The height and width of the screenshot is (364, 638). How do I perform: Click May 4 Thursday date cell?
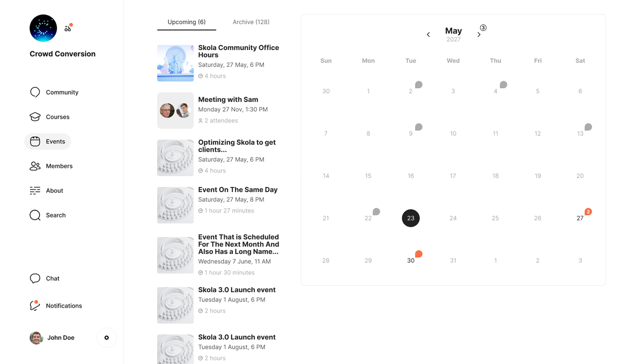point(495,91)
